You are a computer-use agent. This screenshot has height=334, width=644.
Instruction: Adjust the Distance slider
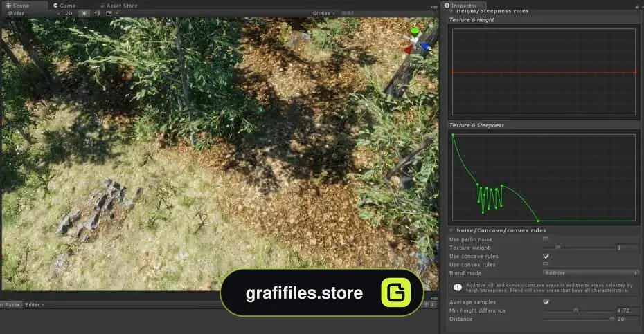pos(578,319)
